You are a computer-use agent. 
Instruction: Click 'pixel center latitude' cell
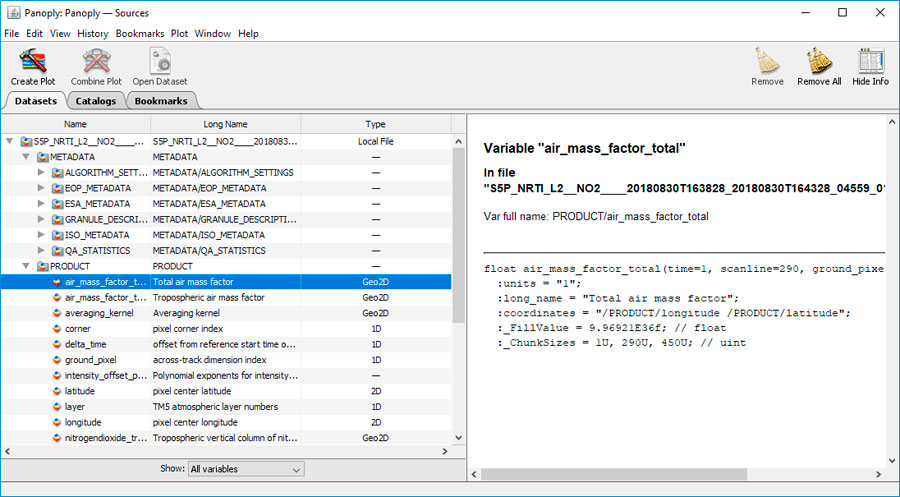[x=192, y=391]
